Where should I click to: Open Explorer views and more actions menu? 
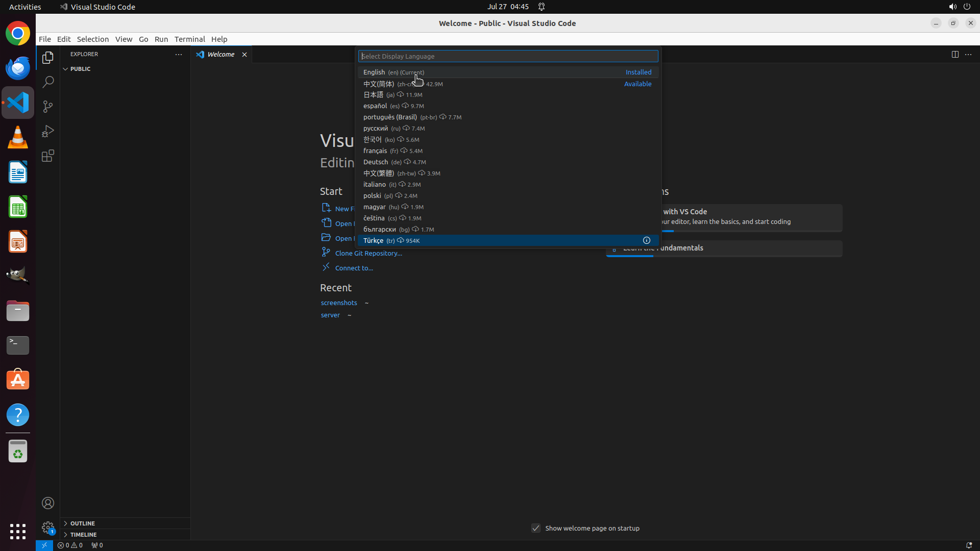[x=178, y=54]
